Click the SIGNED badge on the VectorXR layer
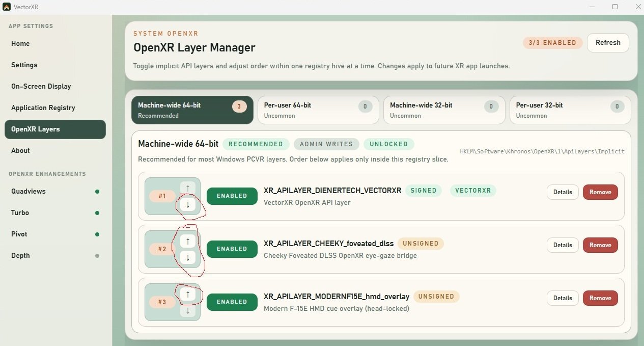 [424, 191]
